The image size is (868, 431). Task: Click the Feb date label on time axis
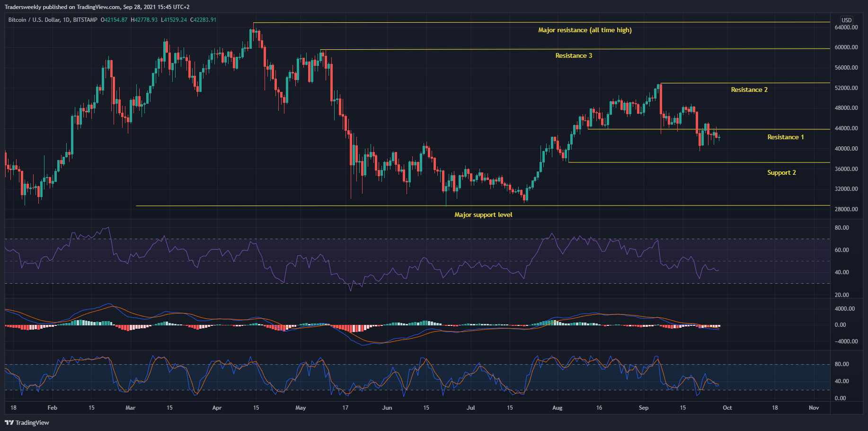click(53, 408)
